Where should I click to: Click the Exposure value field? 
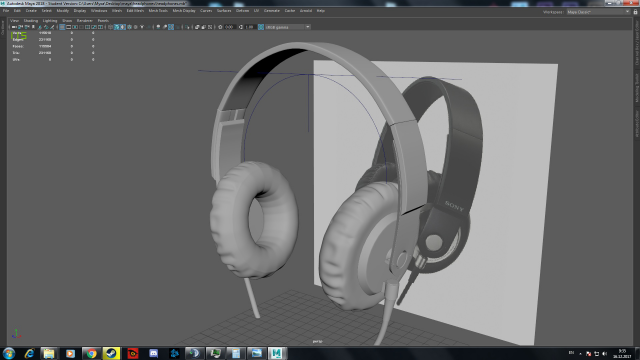click(230, 27)
